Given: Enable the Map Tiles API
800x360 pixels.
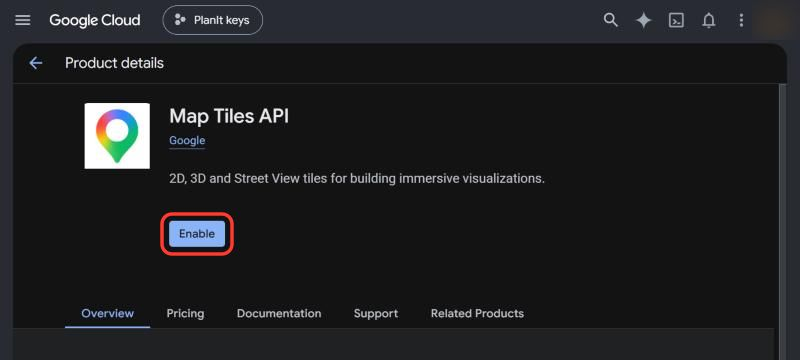Looking at the screenshot, I should pos(197,234).
